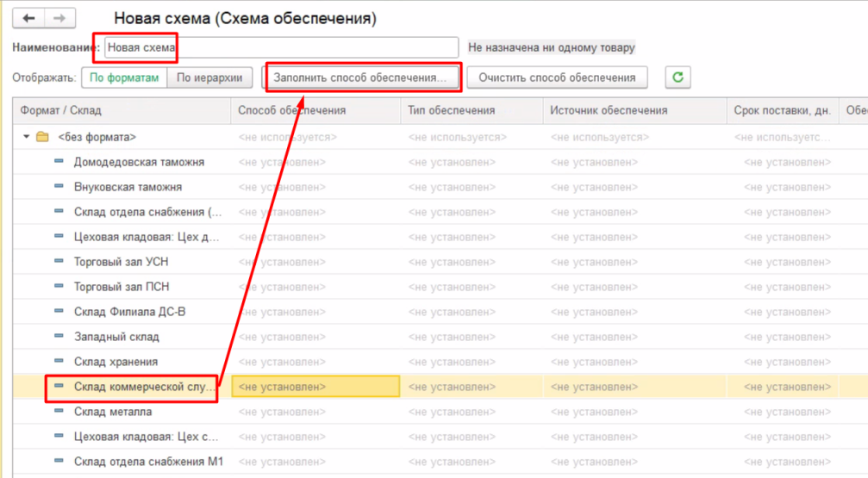
Task: Switch display to По форматам
Action: pyautogui.click(x=124, y=78)
